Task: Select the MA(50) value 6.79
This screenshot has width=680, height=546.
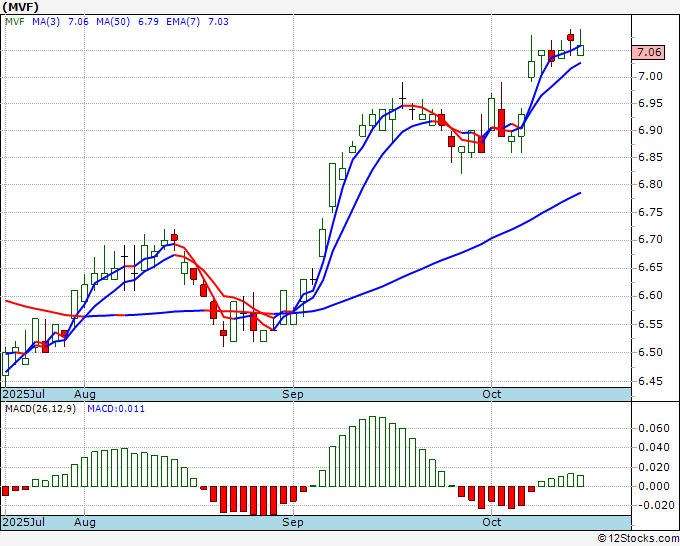Action: click(148, 22)
